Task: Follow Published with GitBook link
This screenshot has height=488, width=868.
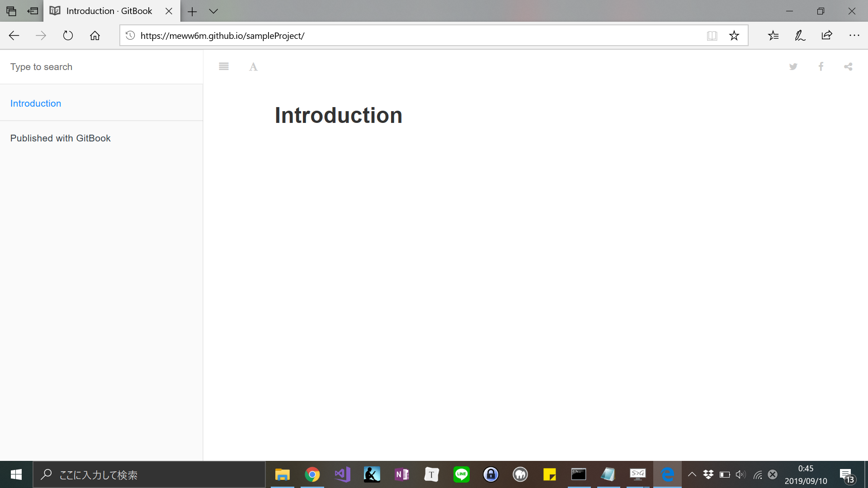Action: click(60, 138)
